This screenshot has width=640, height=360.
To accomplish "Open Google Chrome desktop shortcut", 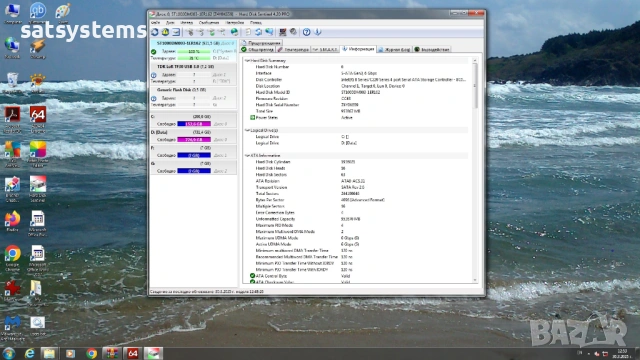I will [x=12, y=258].
